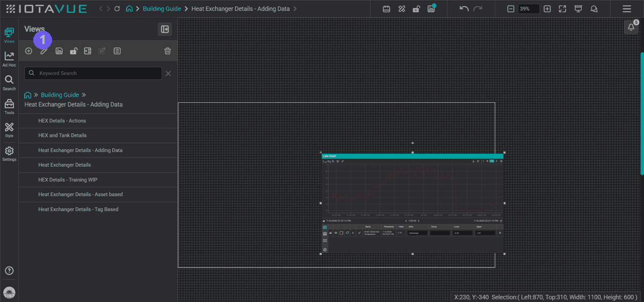This screenshot has height=302, width=644.
Task: Navigate forward with the top bar arrow
Action: point(108,9)
